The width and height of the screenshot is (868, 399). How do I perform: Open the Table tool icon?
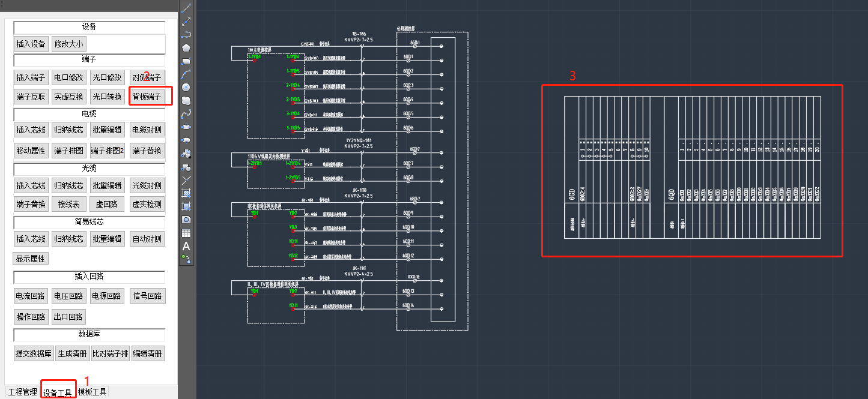tap(186, 233)
